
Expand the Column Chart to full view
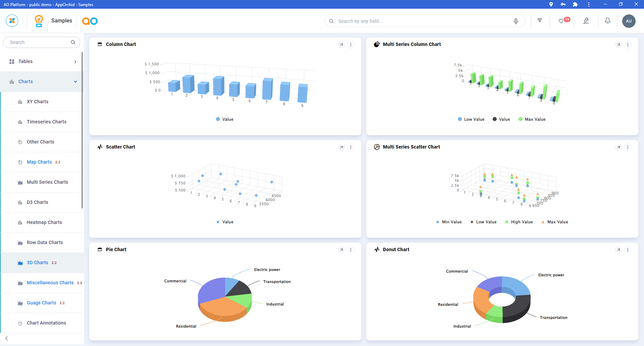click(341, 45)
